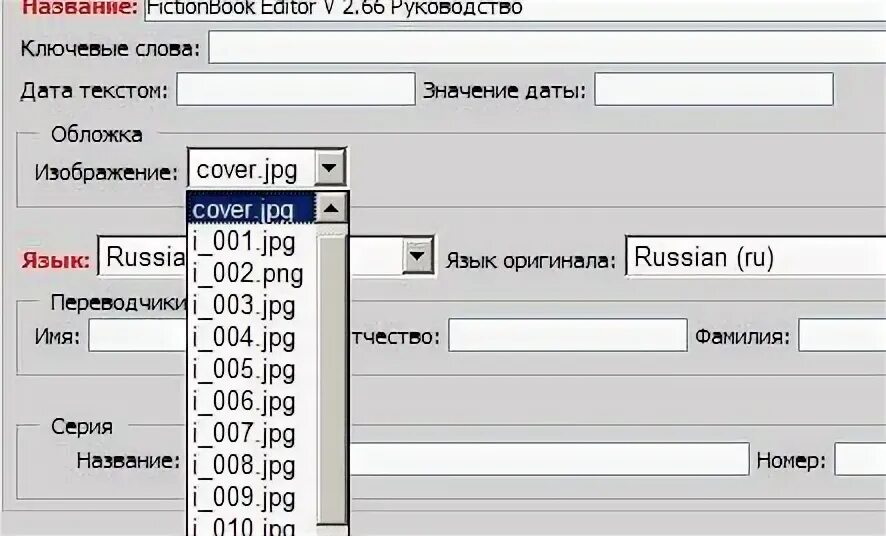This screenshot has height=536, width=886.
Task: Click the Язык оригинала combo box
Action: pyautogui.click(x=755, y=256)
